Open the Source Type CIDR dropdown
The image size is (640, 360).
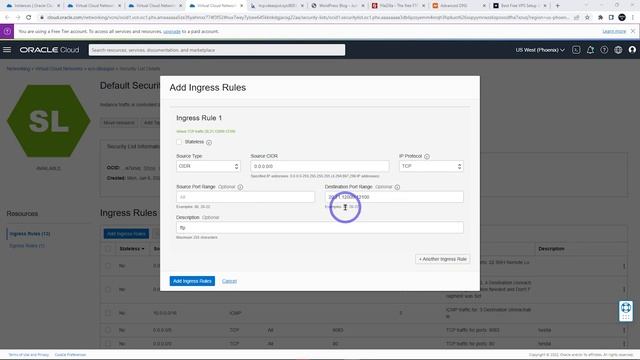208,166
